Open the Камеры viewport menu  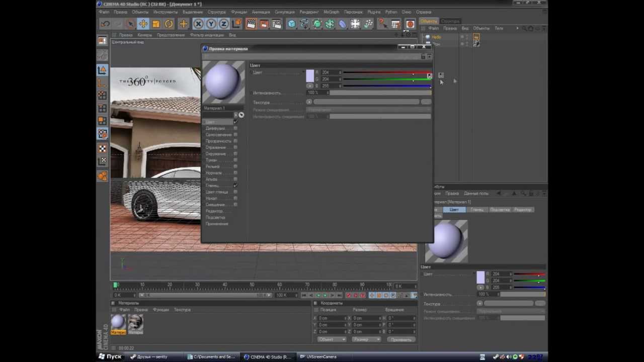[144, 35]
